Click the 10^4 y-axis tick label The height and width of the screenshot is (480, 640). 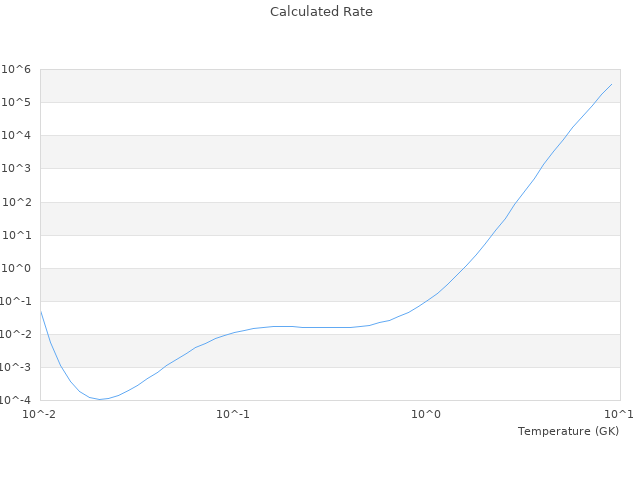coord(17,135)
